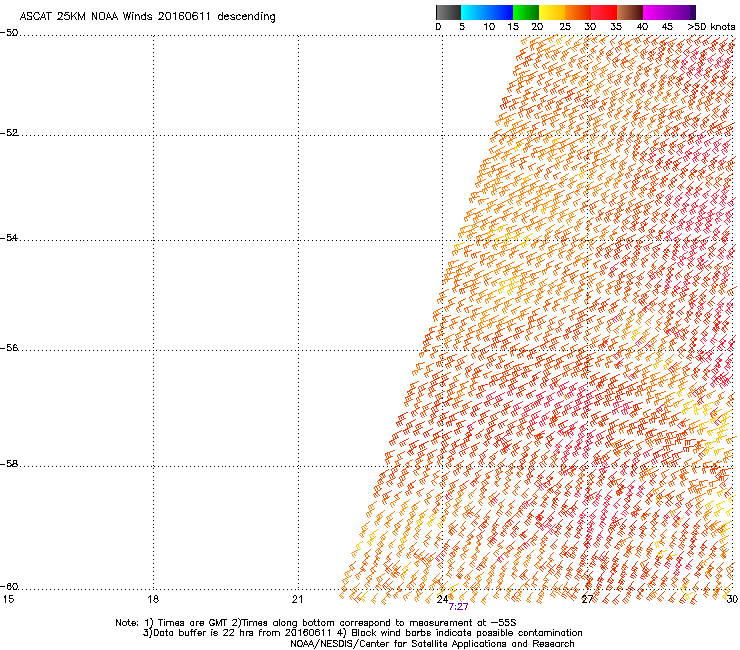The height and width of the screenshot is (650, 740).
Task: Click the '>50 knots' legend label
Action: pyautogui.click(x=711, y=27)
